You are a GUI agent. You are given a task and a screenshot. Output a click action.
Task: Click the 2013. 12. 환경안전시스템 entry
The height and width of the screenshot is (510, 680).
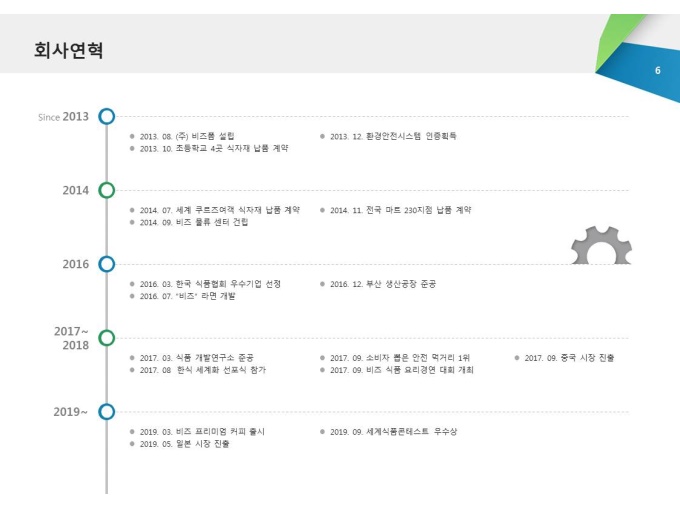[x=393, y=136]
